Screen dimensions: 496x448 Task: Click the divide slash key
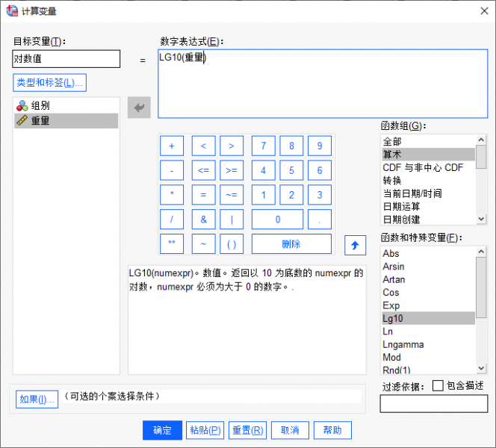(172, 219)
